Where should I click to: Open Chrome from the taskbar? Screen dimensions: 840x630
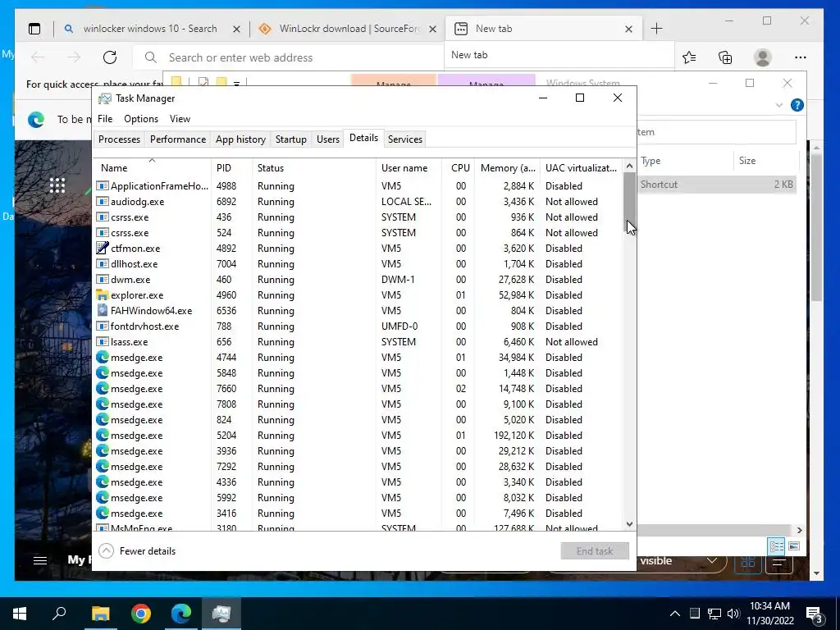click(x=141, y=614)
